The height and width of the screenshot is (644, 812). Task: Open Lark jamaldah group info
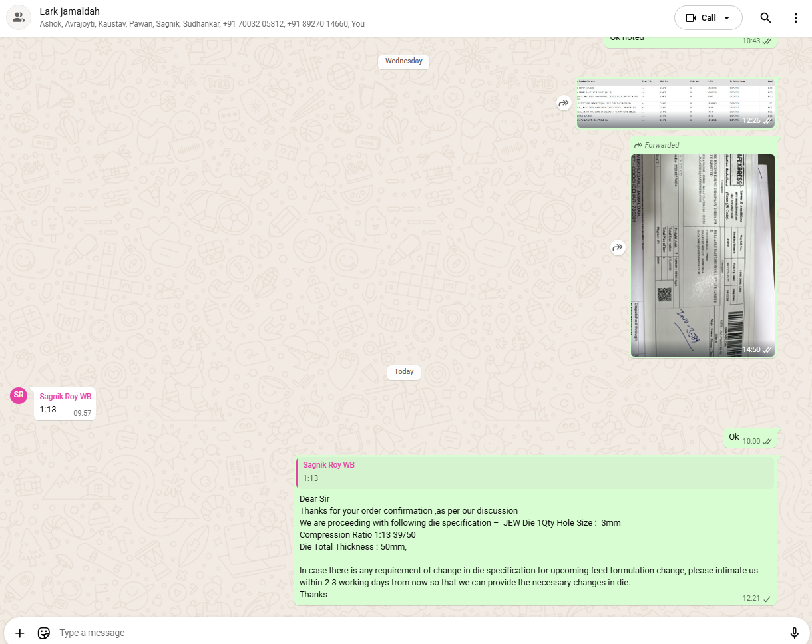tap(70, 11)
